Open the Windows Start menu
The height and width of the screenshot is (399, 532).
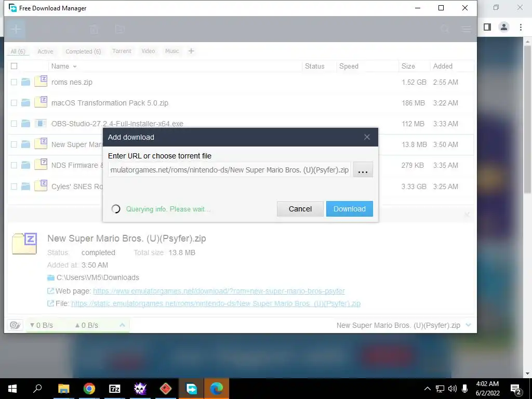[12, 389]
